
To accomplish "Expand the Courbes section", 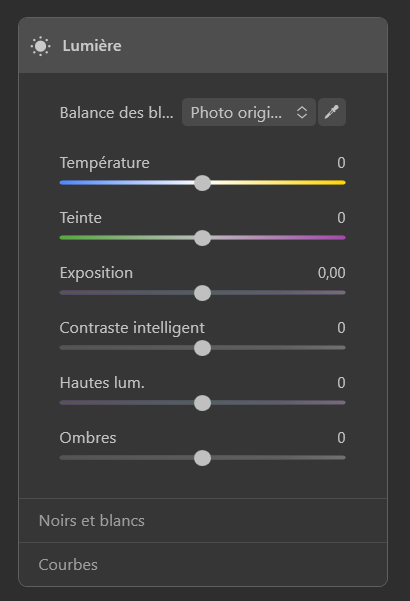I will (203, 565).
